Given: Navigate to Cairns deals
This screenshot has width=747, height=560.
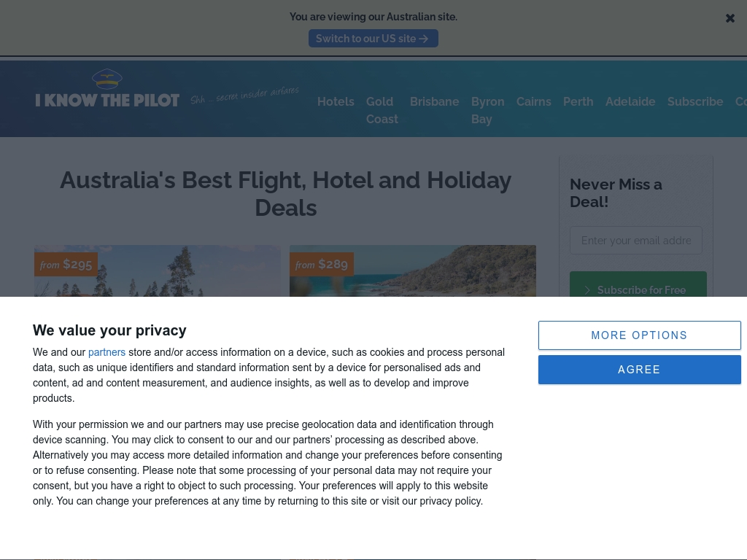Looking at the screenshot, I should pos(533,101).
